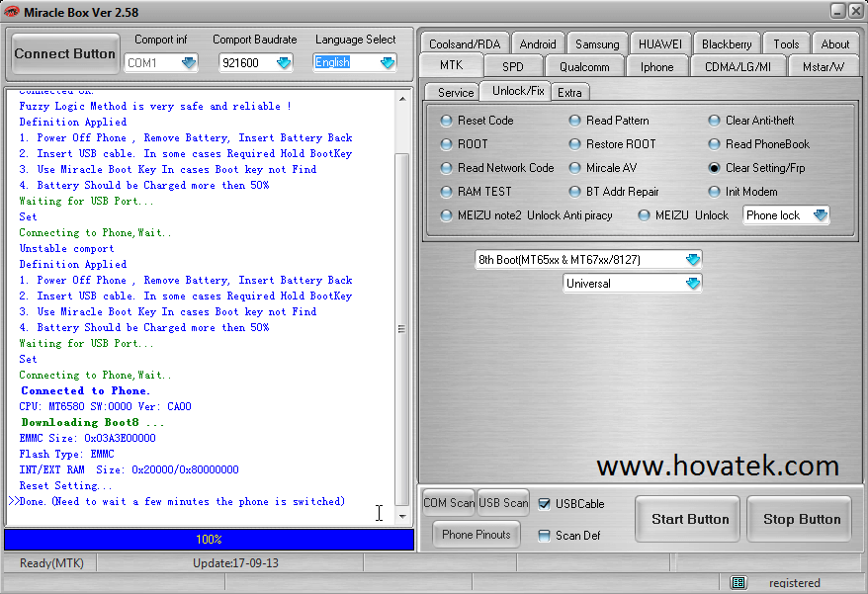This screenshot has height=594, width=868.
Task: Click the 'registered' status text
Action: pyautogui.click(x=794, y=583)
